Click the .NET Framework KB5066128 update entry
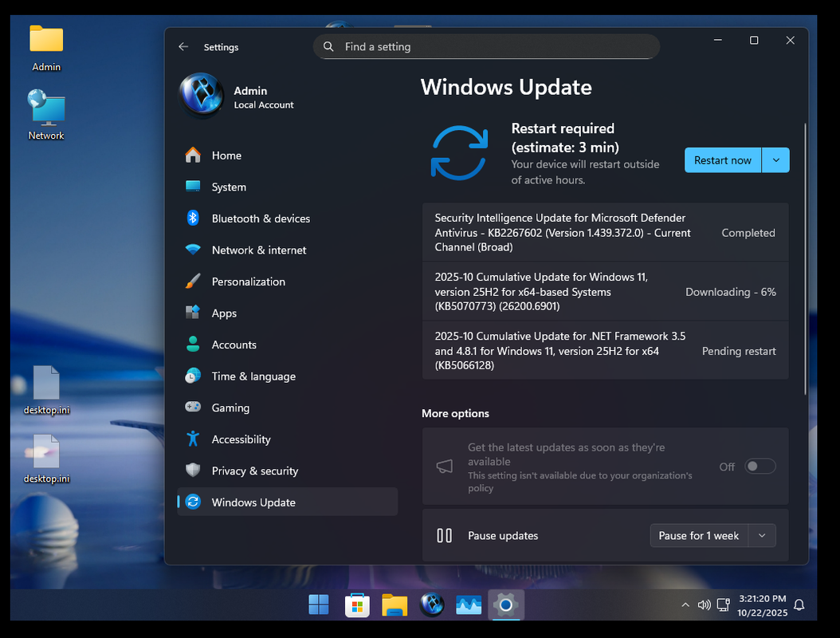Screen dimensions: 840x638 pyautogui.click(x=606, y=350)
